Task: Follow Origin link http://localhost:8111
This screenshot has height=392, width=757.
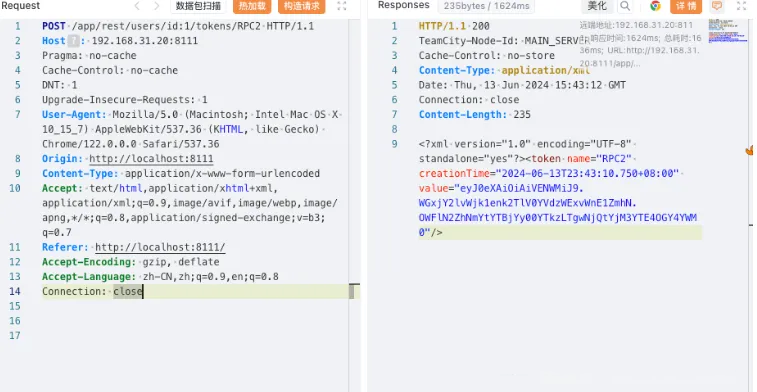Action: (x=151, y=159)
